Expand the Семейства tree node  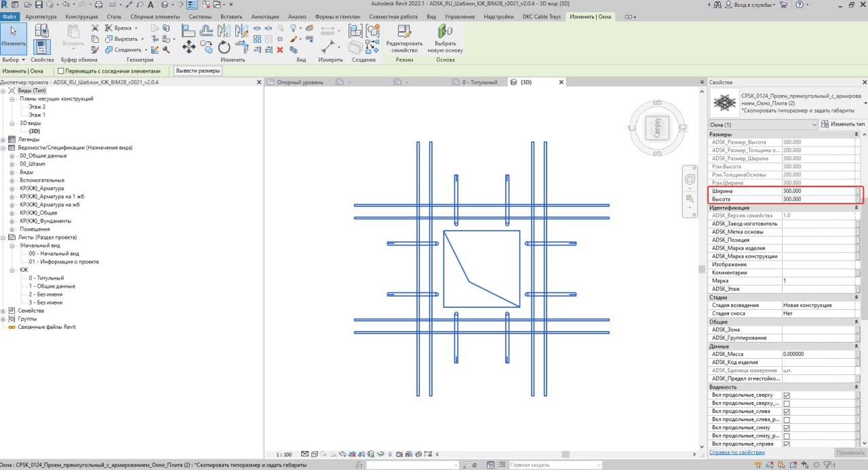4,311
